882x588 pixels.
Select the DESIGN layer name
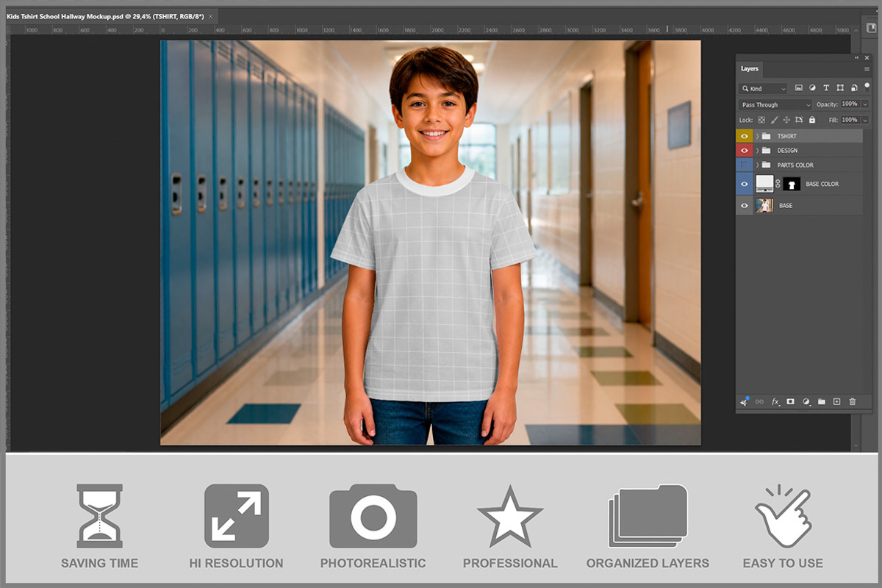pos(787,151)
